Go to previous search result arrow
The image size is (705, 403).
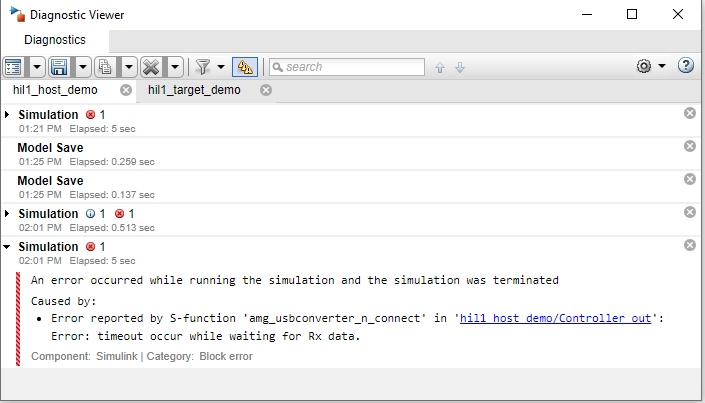[x=440, y=67]
